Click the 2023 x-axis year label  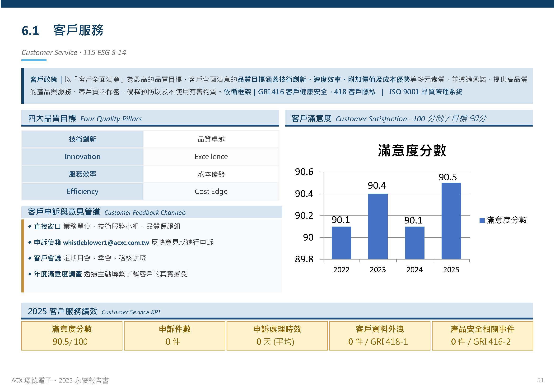coord(378,269)
